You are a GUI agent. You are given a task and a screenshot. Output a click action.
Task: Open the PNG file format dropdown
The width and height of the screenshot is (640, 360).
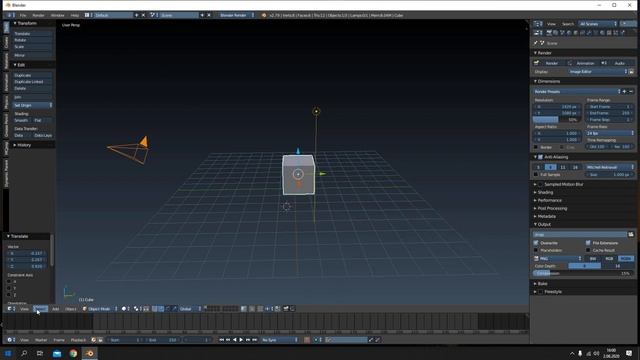[x=558, y=258]
